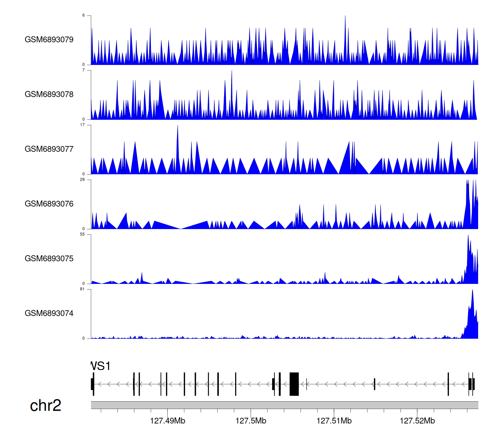Viewport: 504px width, 444px height.
Task: Click the y-axis maximum label 17
Action: coord(82,125)
